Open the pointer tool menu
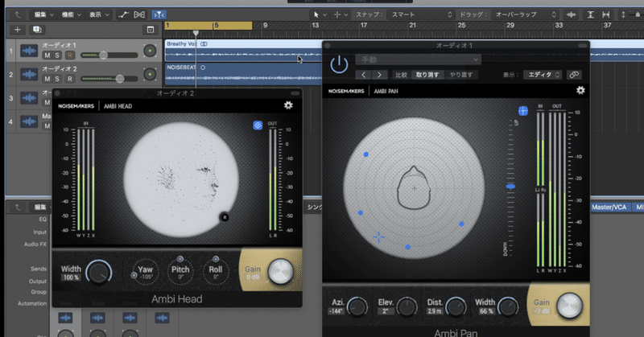 319,14
